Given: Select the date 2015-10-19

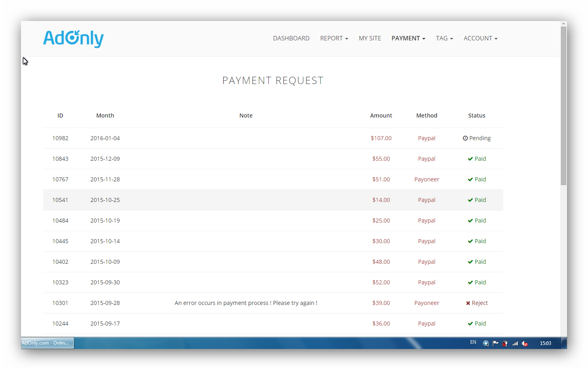Looking at the screenshot, I should [x=105, y=221].
